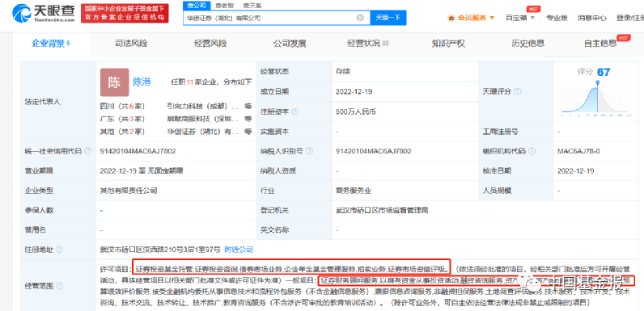Switch to the 公司发展 tab
Viewport: 644px width, 311px height.
[x=290, y=44]
